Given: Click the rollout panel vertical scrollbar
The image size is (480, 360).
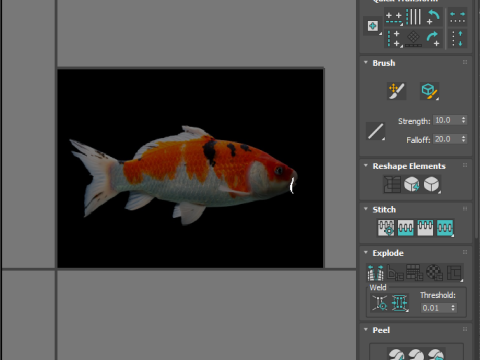Looking at the screenshot, I should click(477, 118).
